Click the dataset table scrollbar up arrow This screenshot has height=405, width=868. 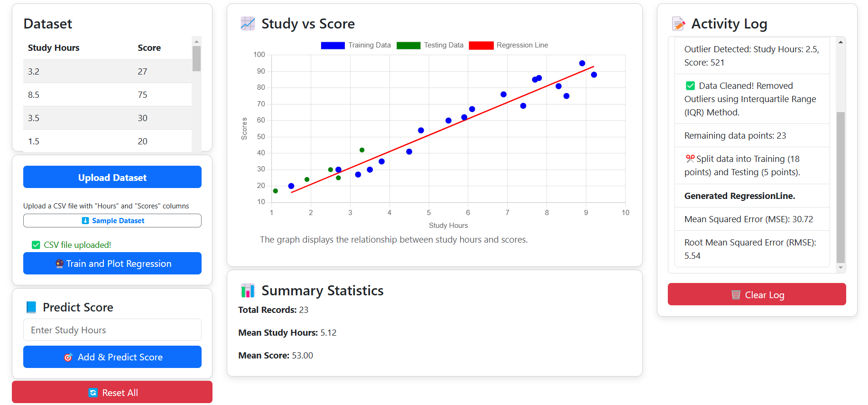(x=196, y=41)
